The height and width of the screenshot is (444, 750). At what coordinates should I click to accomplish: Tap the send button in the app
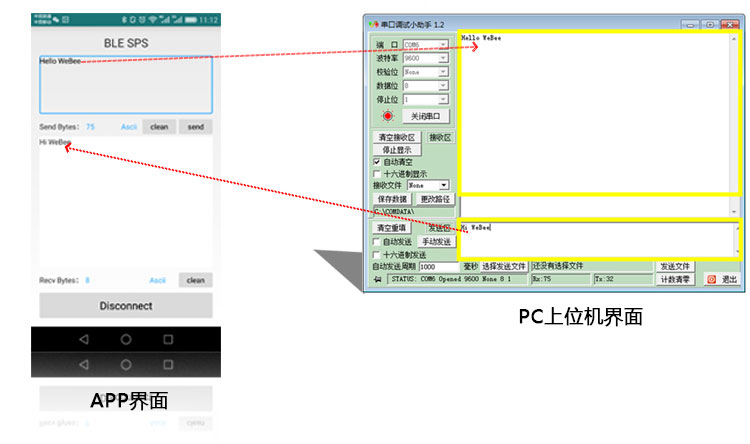click(x=196, y=127)
